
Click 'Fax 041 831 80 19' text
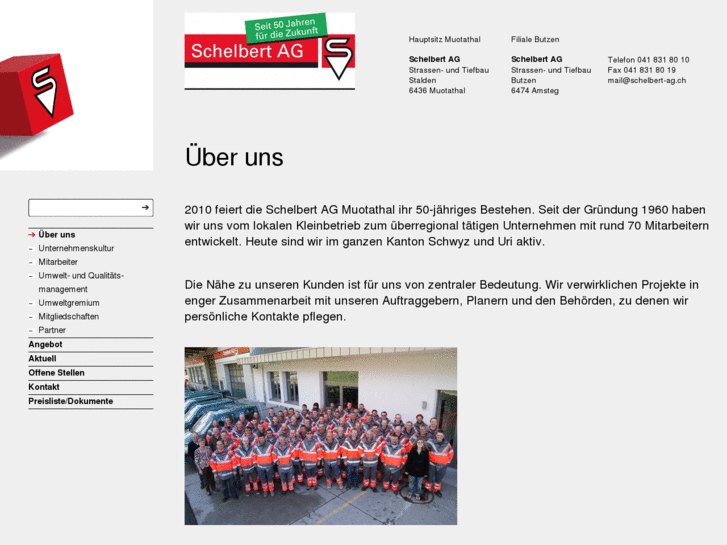[x=641, y=70]
